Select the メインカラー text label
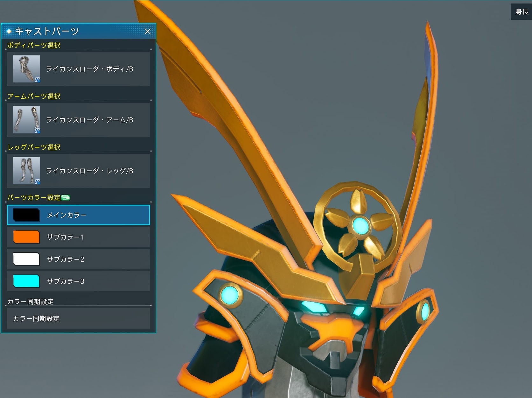The image size is (532, 398). pos(66,215)
